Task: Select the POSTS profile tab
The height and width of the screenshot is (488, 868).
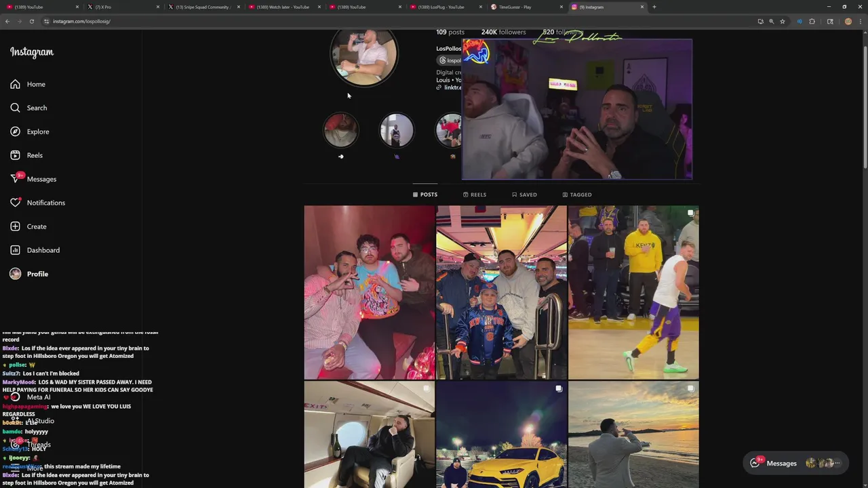Action: [x=425, y=195]
